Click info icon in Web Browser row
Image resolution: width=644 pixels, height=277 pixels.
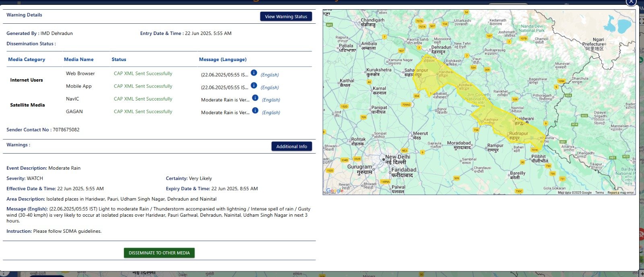pos(254,73)
